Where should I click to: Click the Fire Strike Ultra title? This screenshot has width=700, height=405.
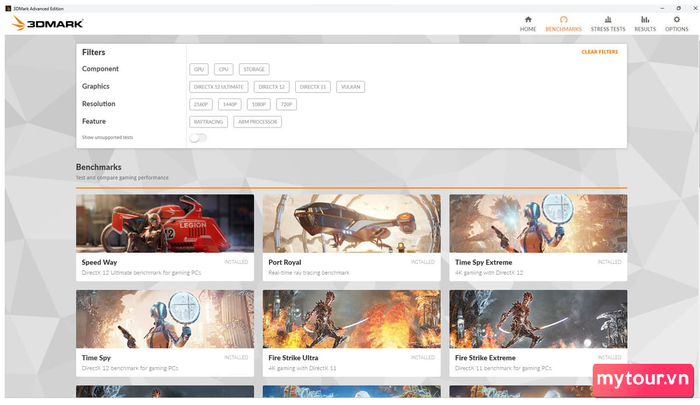coord(293,358)
